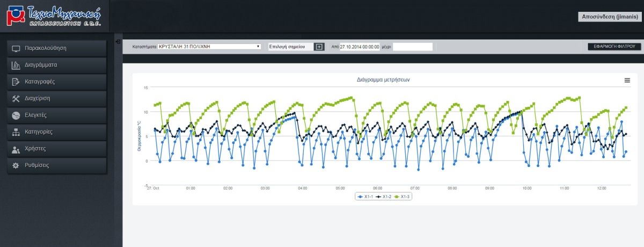Open the Καταστήματα store dropdown
644x247 pixels.
[x=209, y=47]
